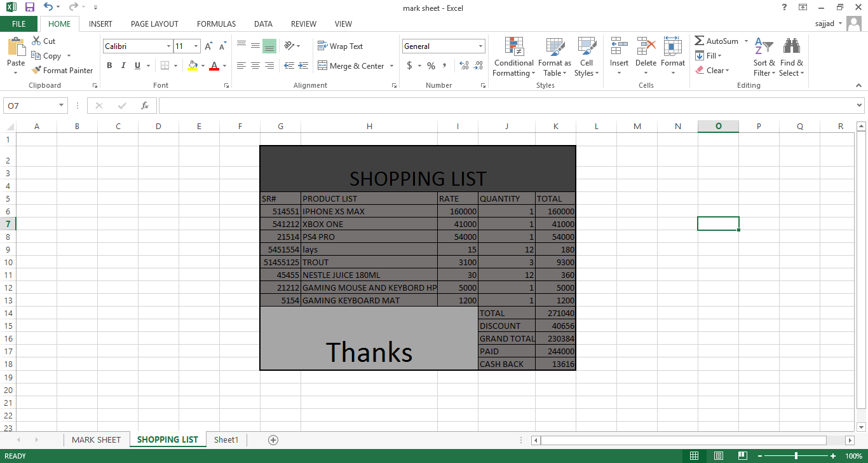Apply center horizontal alignment
Viewport: 868px width, 463px height.
[x=255, y=66]
